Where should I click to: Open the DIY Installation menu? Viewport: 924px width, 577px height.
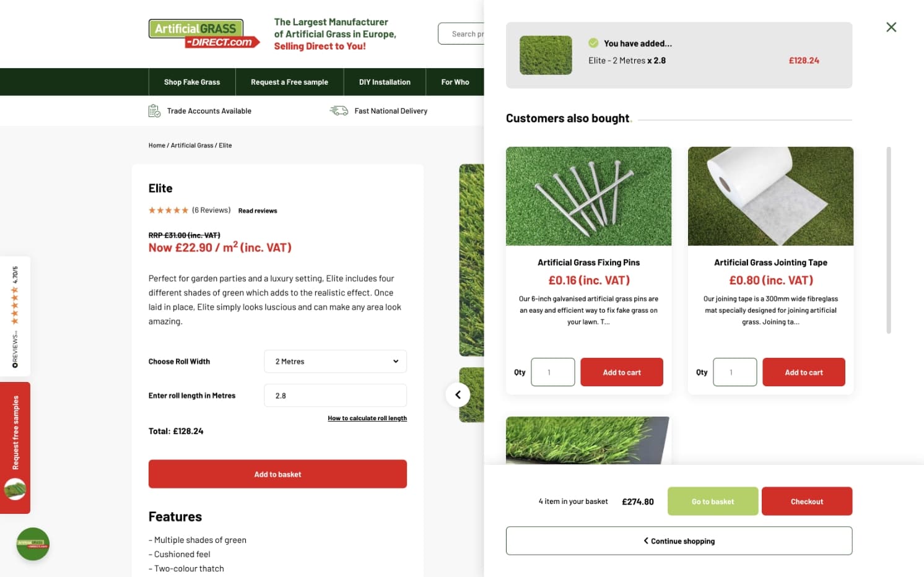(x=385, y=82)
